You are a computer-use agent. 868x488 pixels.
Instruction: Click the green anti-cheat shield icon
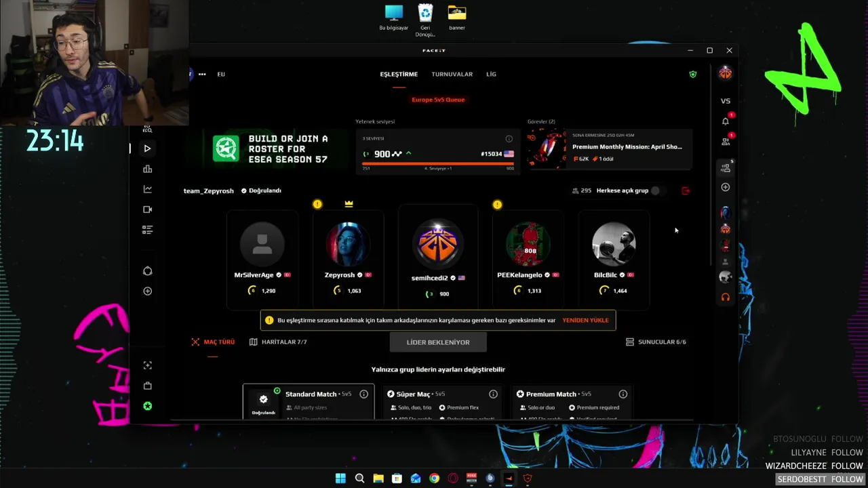tap(692, 74)
